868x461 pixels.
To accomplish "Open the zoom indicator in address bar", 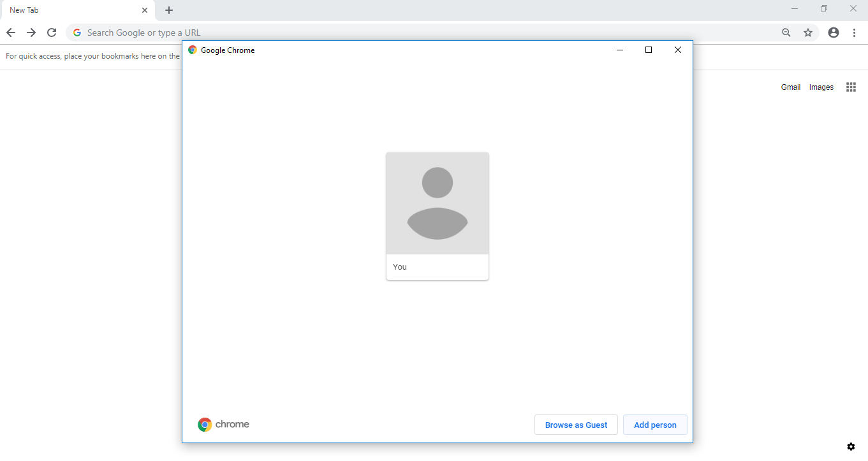I will click(786, 33).
